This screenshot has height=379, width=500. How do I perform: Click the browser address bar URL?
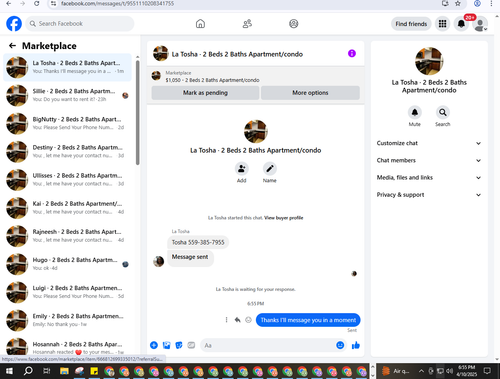(117, 3)
